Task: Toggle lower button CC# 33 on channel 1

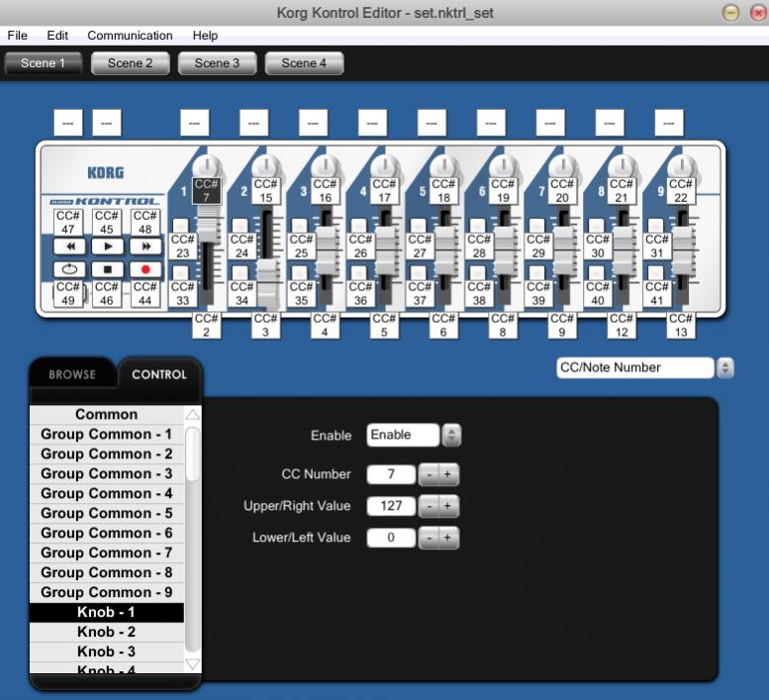Action: tap(183, 293)
